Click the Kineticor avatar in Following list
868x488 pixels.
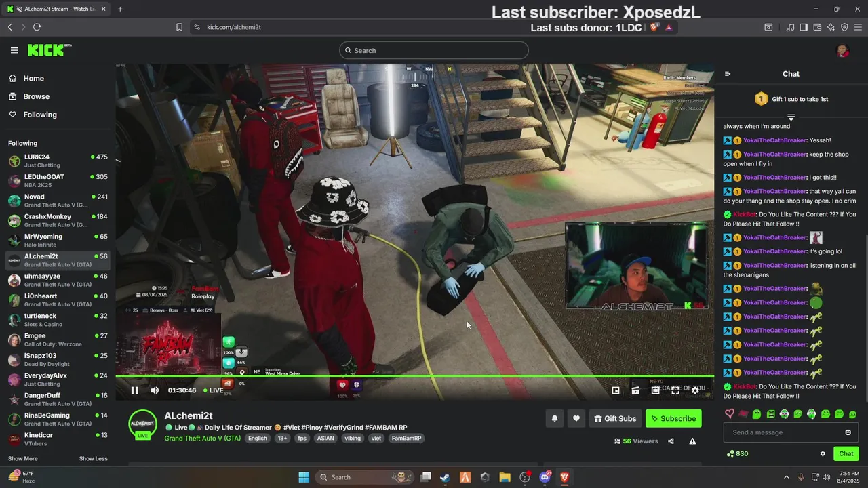tap(14, 439)
